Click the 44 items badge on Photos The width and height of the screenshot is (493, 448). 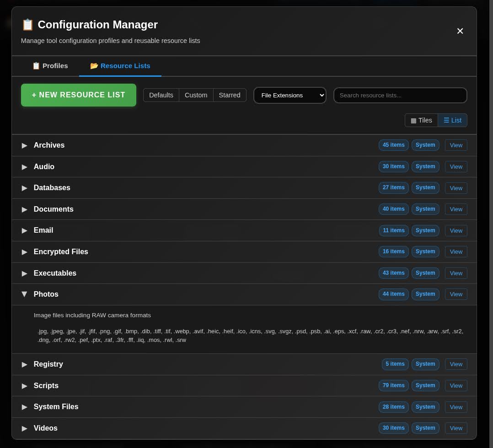coord(393,294)
